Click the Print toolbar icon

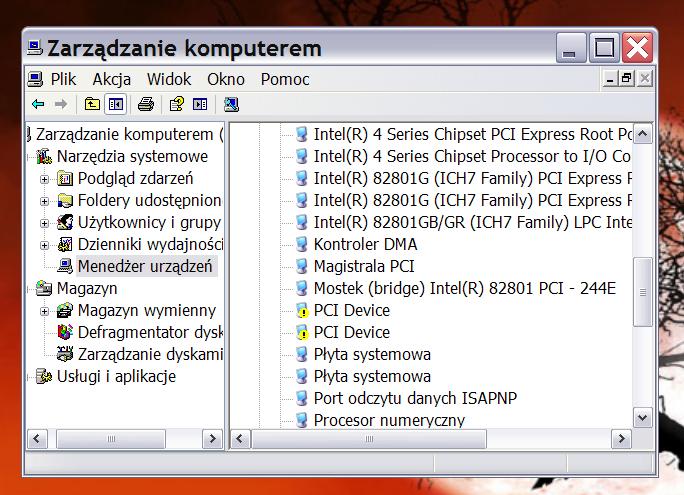pos(146,104)
